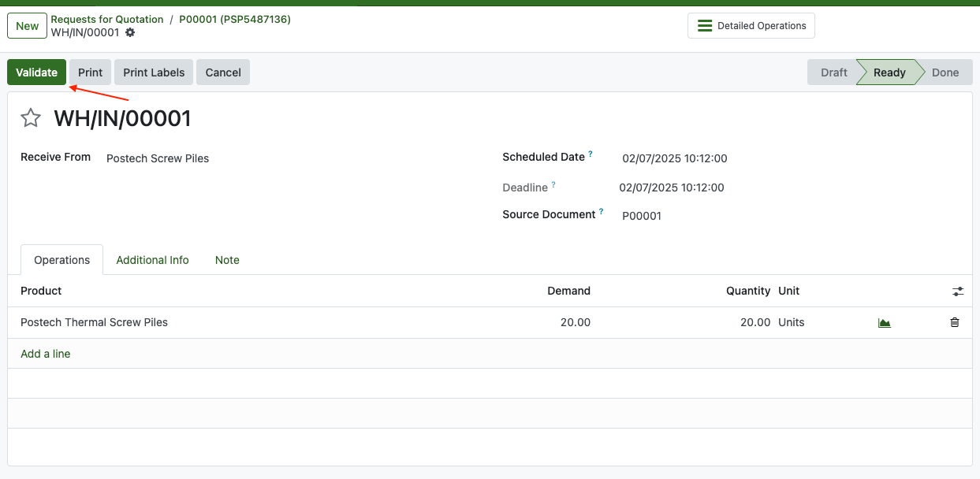
Task: Cancel the receipt transfer
Action: point(223,72)
